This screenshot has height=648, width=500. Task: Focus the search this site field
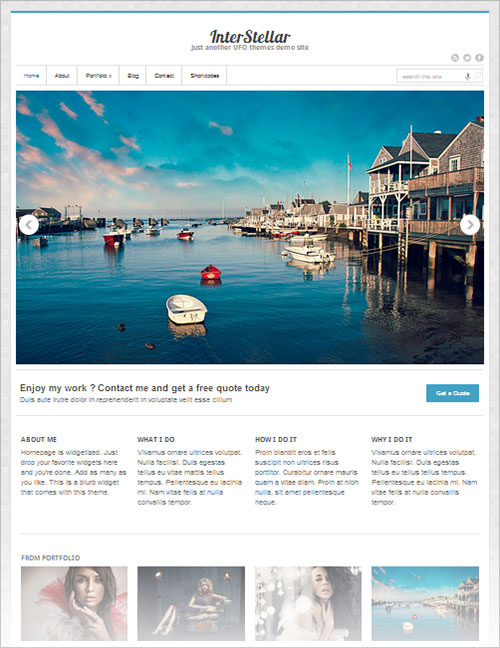coord(430,76)
